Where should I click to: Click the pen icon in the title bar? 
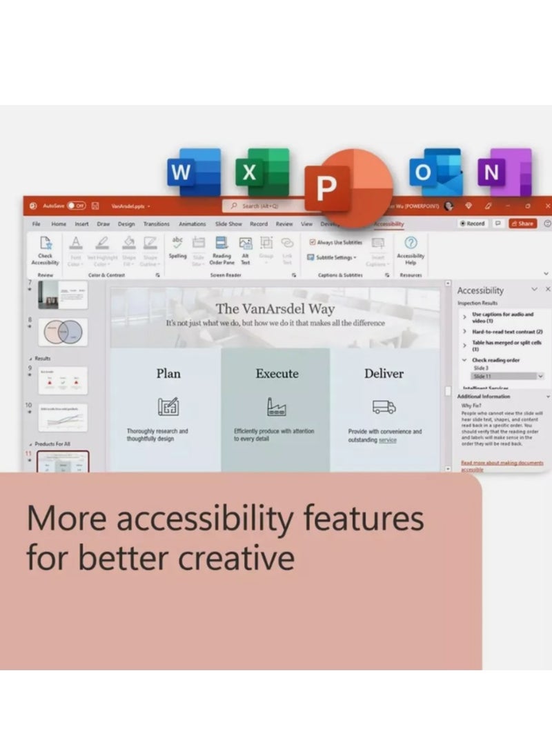tap(488, 206)
